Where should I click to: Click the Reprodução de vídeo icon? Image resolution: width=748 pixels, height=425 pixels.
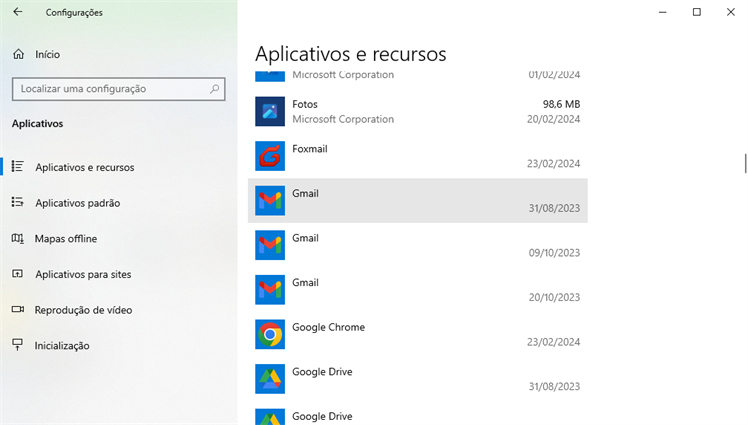(17, 310)
